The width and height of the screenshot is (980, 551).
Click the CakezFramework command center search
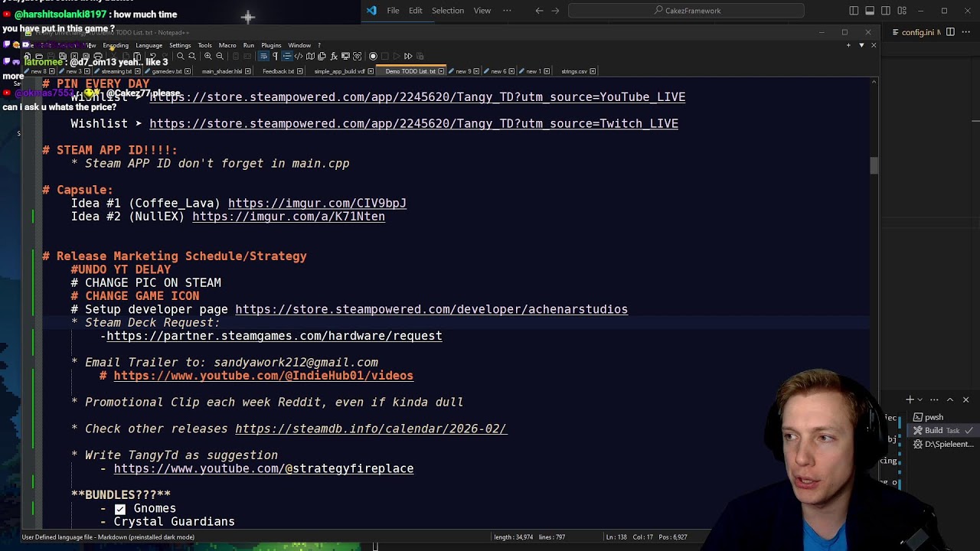687,11
